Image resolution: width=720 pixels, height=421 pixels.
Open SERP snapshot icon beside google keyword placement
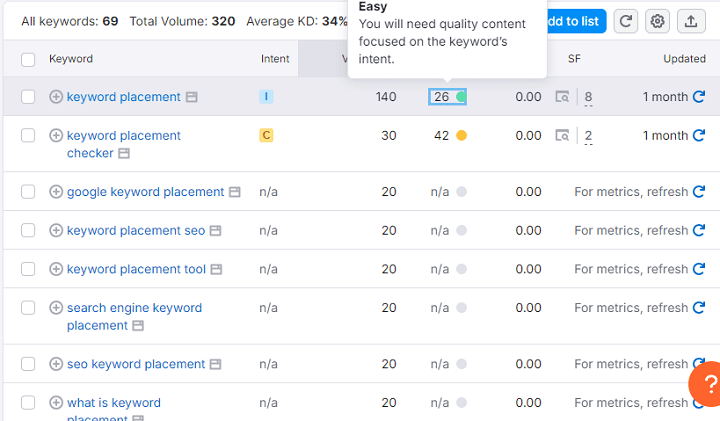(234, 192)
